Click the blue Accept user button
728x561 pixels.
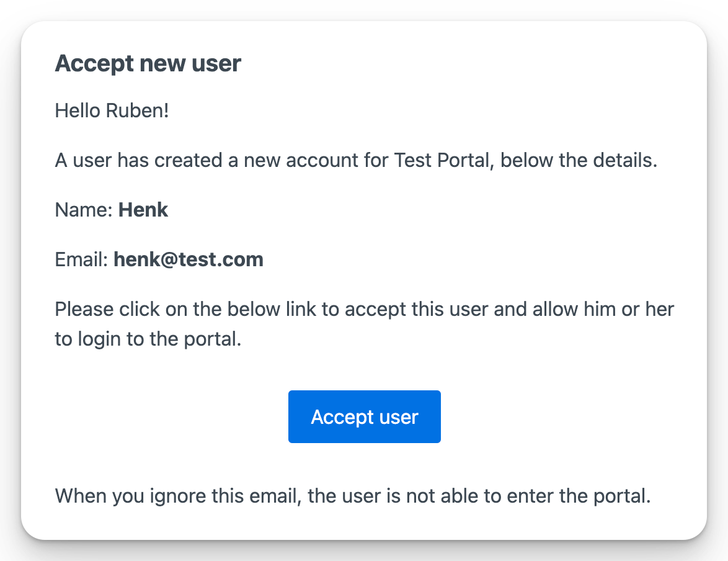click(x=365, y=416)
